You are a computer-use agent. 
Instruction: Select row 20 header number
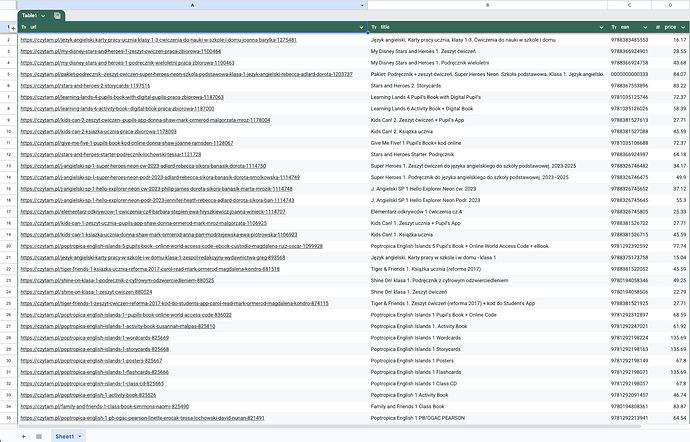pyautogui.click(x=8, y=246)
